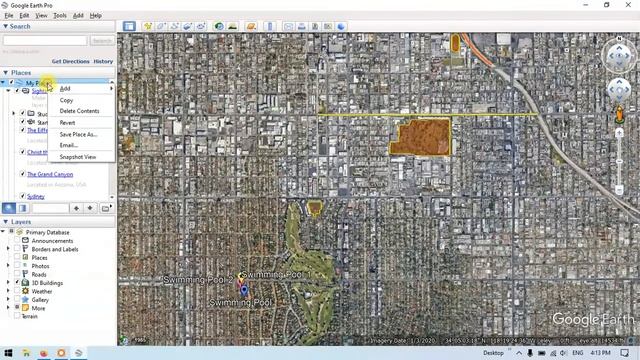Expand the Borders and Labels layer

click(x=8, y=249)
